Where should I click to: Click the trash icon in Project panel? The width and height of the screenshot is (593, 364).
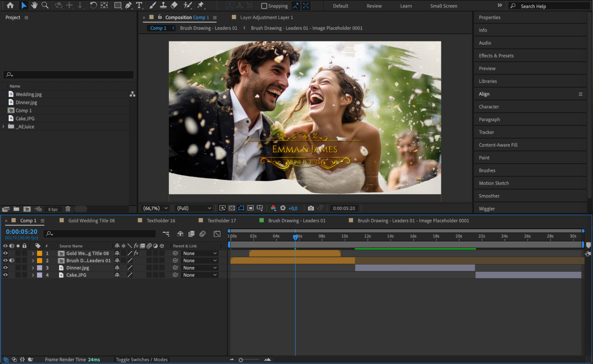[x=68, y=209]
